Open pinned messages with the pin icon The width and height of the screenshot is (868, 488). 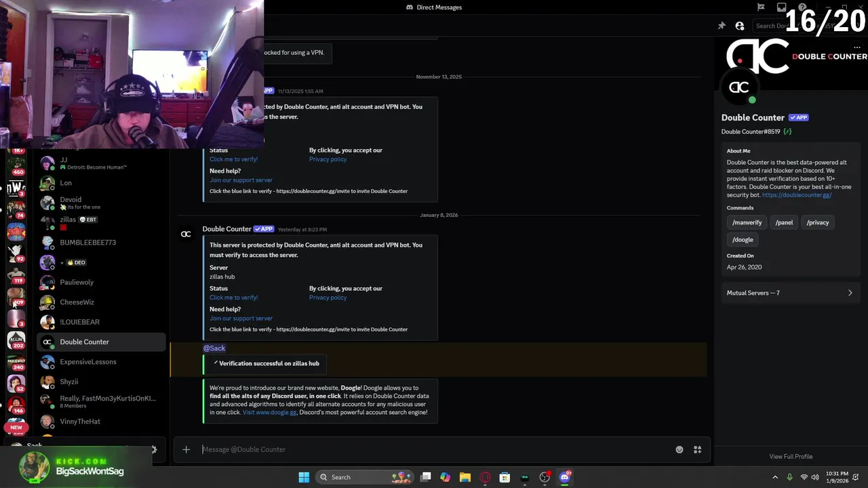pos(722,26)
